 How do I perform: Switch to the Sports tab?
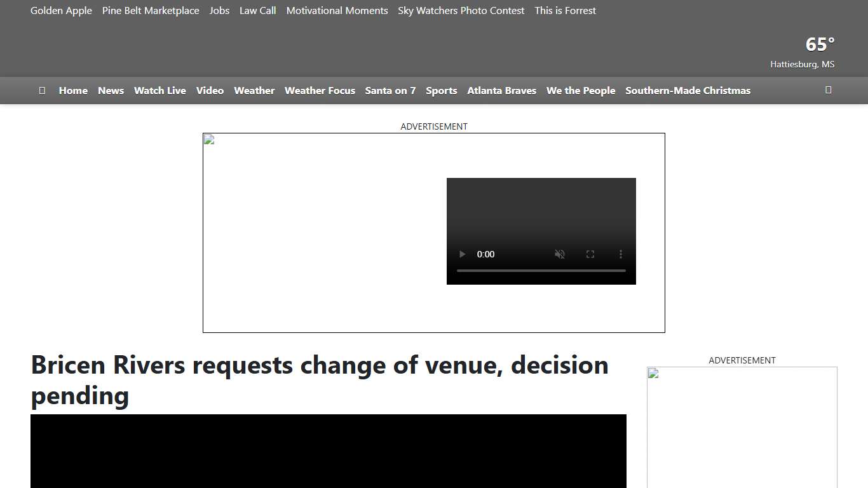point(441,90)
